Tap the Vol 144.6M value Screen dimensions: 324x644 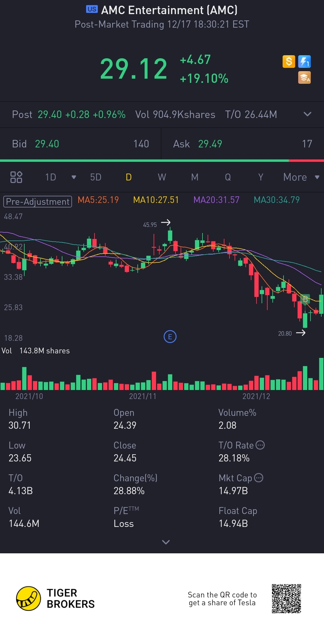tap(24, 523)
